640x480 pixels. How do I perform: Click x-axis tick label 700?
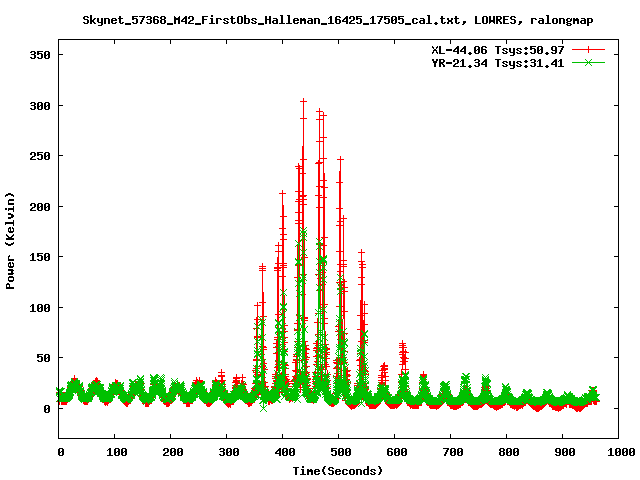click(453, 452)
